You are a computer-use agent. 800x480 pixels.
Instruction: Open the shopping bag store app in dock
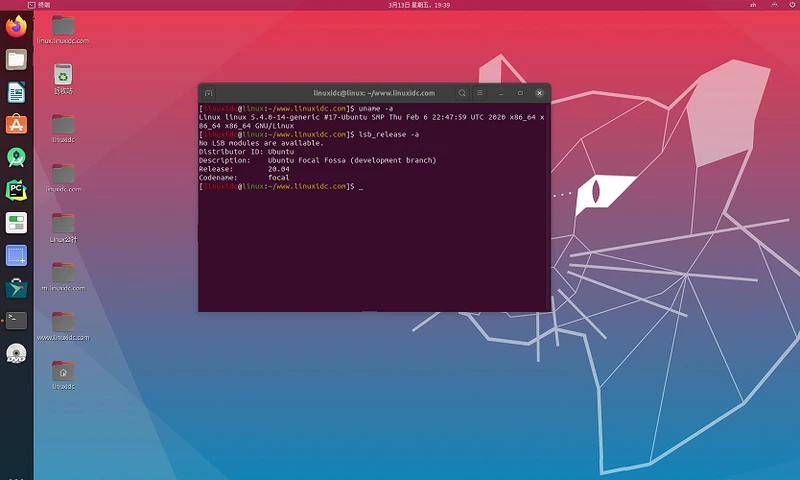(x=16, y=288)
